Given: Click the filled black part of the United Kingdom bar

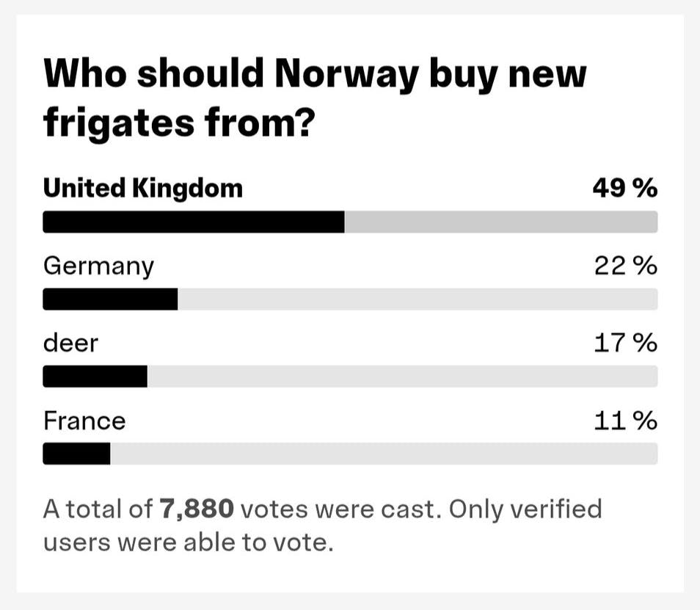Looking at the screenshot, I should (194, 222).
